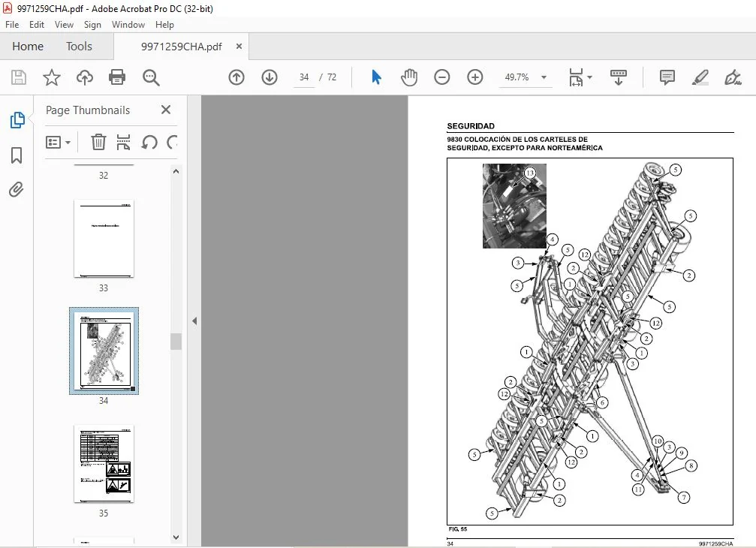Delete selected page thumbnail trash icon
Viewport: 756px width, 548px height.
coord(98,142)
